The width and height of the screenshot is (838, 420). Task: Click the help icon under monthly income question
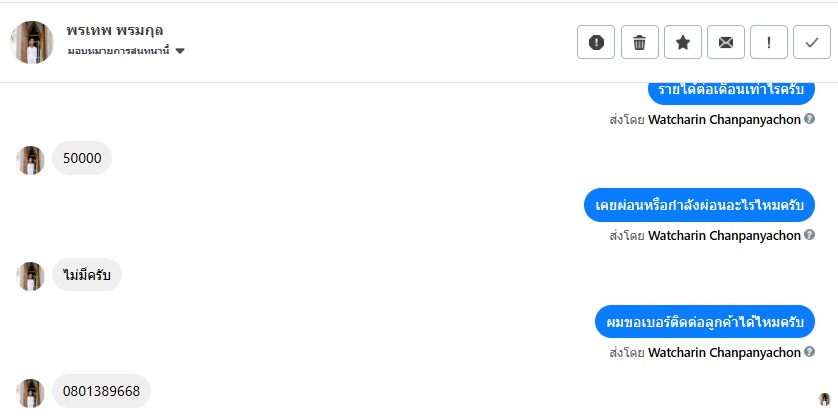click(x=809, y=119)
